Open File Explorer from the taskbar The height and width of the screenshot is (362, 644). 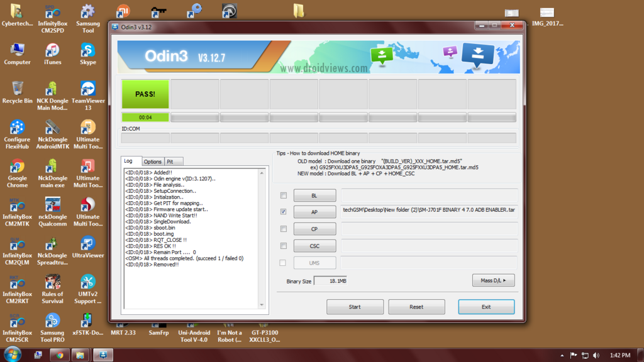tap(80, 355)
